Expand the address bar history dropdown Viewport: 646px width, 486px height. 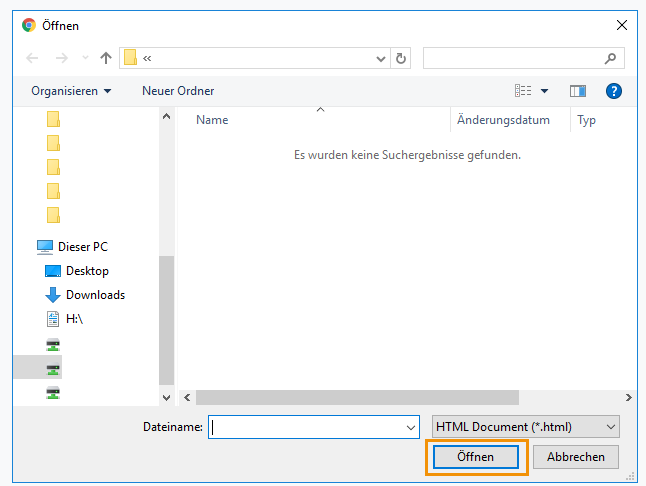381,58
